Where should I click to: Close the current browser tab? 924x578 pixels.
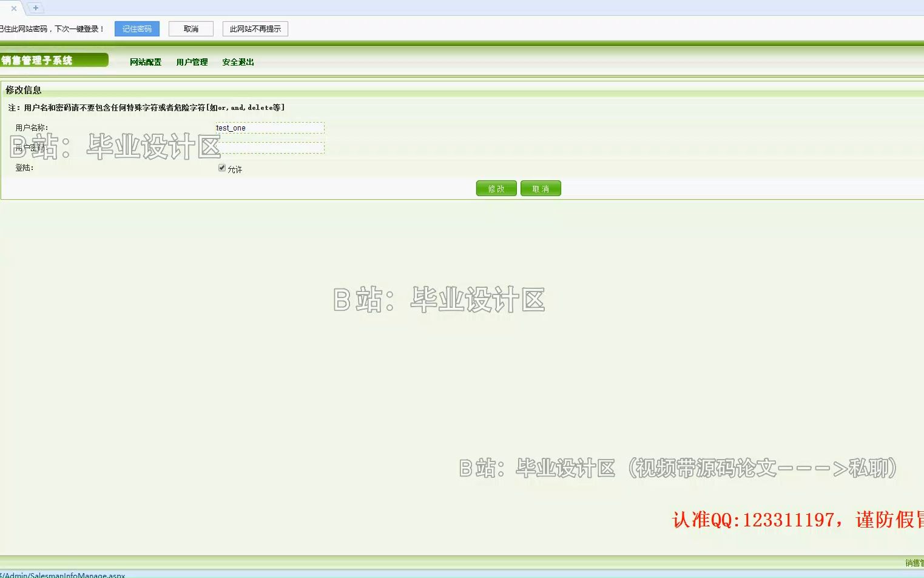[14, 8]
